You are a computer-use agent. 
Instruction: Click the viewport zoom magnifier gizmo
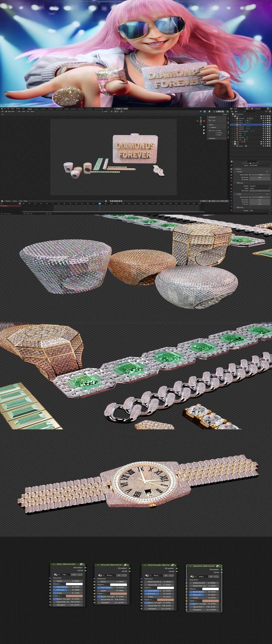coord(204,127)
